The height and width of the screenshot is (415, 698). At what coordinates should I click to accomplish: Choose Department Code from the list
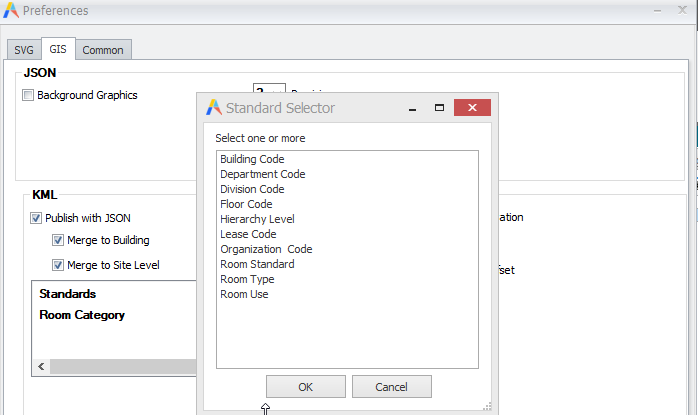click(262, 174)
